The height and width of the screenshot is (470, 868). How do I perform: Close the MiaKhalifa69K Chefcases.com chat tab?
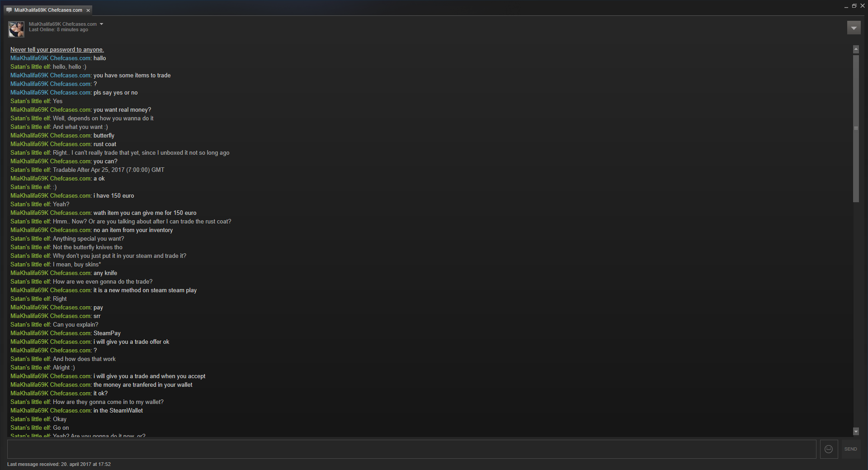pos(88,10)
